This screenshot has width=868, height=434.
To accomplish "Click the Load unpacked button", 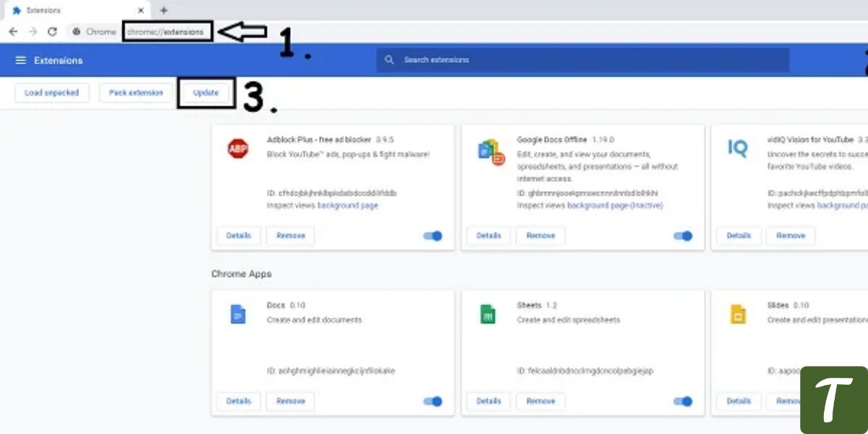I will (51, 93).
